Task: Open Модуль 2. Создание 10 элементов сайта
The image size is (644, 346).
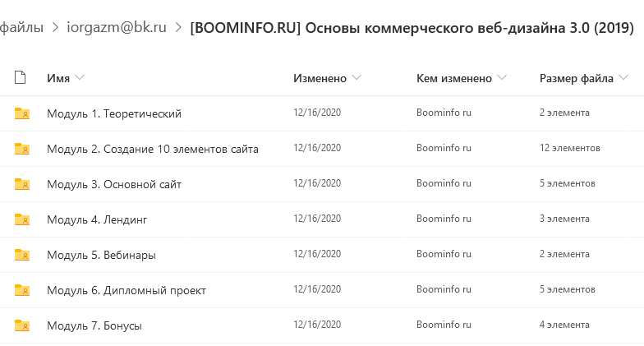Action: point(153,149)
